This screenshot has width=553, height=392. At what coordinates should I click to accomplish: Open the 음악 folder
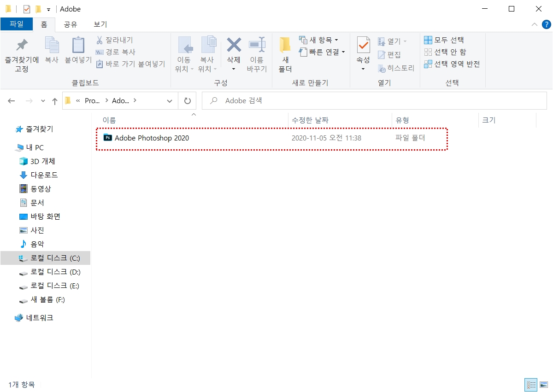coord(31,244)
